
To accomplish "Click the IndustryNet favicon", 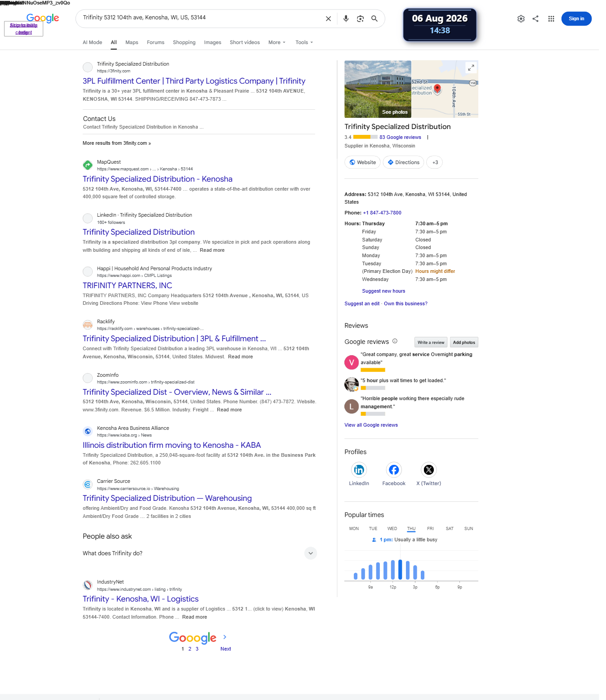I will (88, 585).
